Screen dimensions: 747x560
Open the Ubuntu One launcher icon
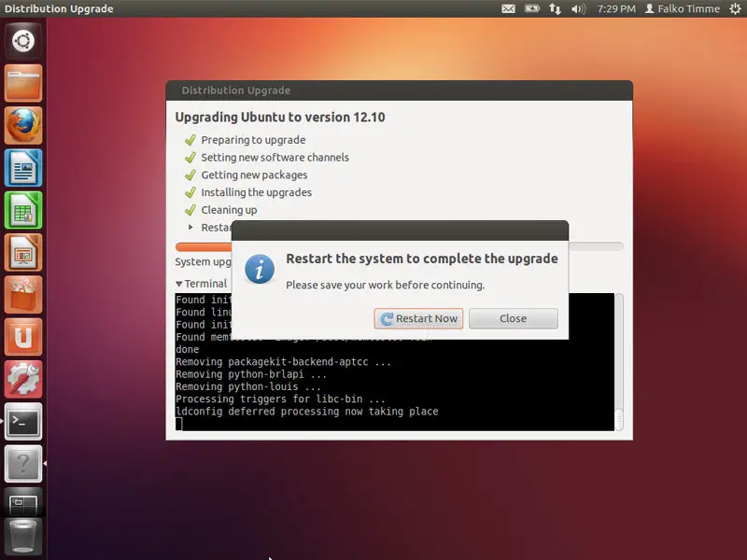23,337
